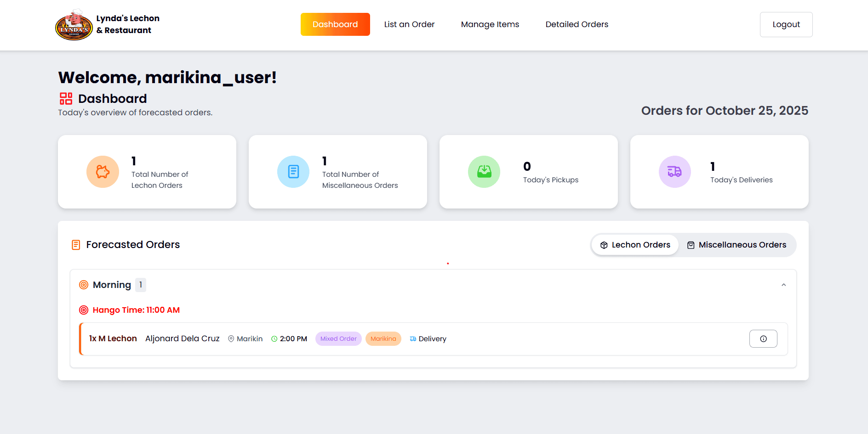Click the blue Miscellaneous Orders document icon
This screenshot has width=868, height=434.
(x=293, y=172)
